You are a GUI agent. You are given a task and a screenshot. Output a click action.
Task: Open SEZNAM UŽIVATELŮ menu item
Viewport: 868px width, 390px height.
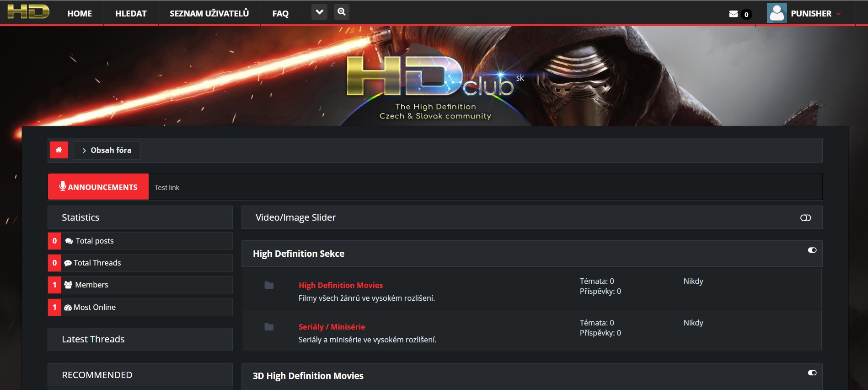click(209, 14)
